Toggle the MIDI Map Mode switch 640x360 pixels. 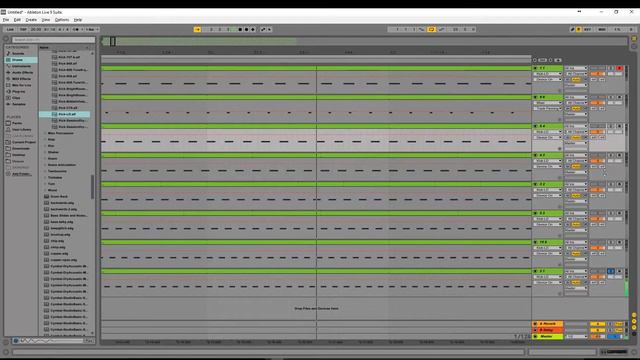[x=602, y=29]
